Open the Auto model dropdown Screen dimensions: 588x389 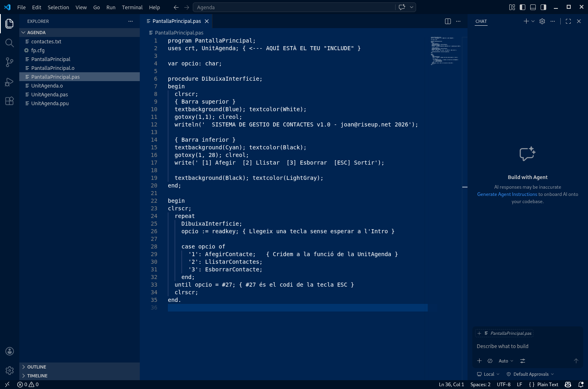506,361
